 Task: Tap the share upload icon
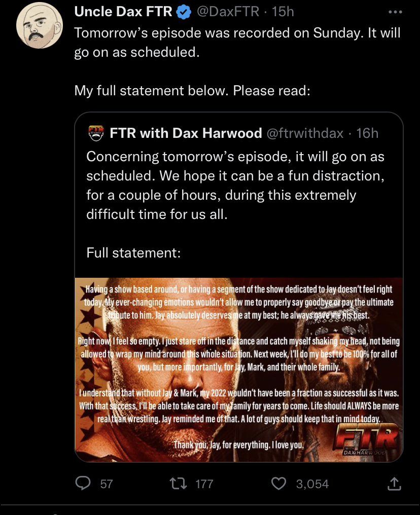point(394,484)
